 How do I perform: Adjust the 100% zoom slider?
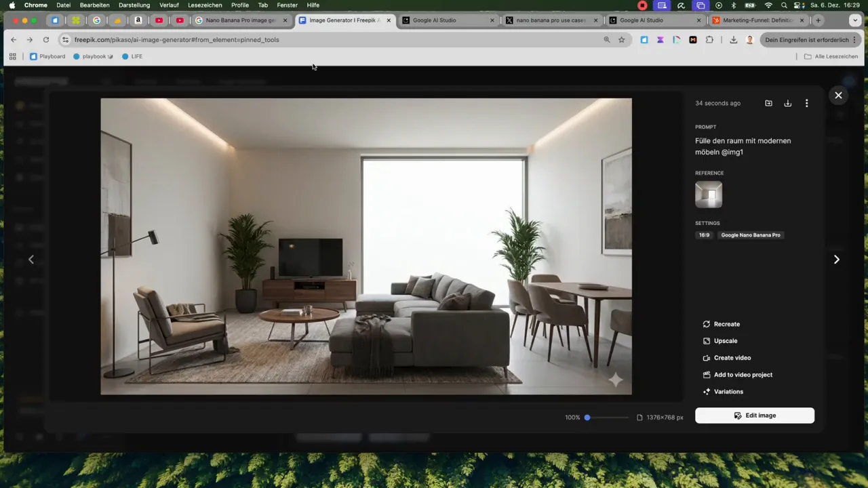[587, 417]
